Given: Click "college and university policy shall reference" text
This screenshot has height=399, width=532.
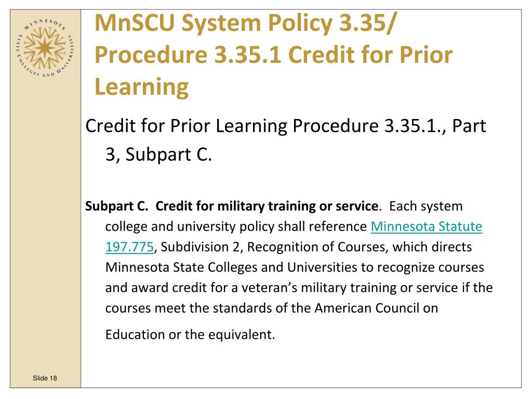Looking at the screenshot, I should click(236, 227).
